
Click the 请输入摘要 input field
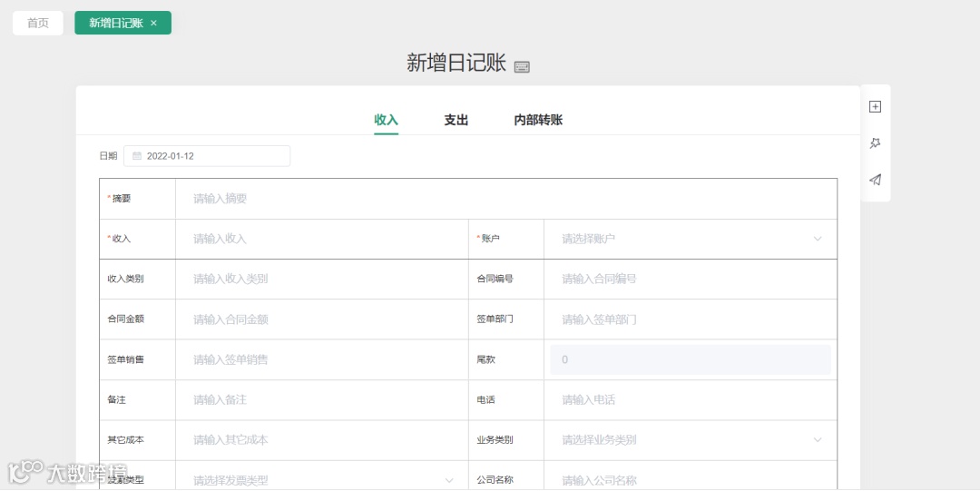pos(506,198)
